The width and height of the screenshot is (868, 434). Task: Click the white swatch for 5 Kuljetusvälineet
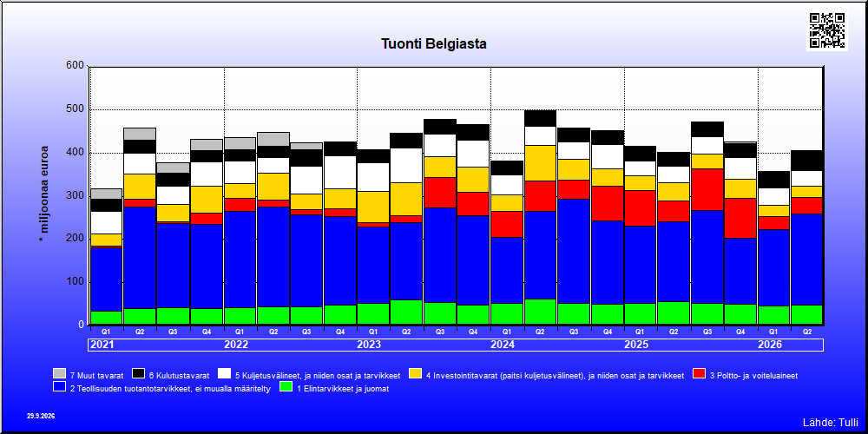click(224, 373)
